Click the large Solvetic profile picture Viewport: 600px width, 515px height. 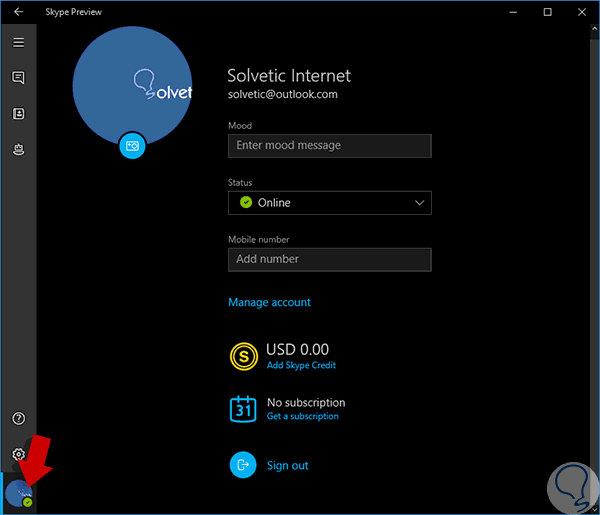coord(132,85)
